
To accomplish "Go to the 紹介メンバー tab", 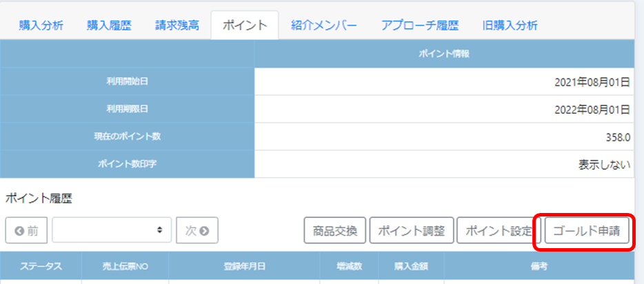I will (324, 26).
